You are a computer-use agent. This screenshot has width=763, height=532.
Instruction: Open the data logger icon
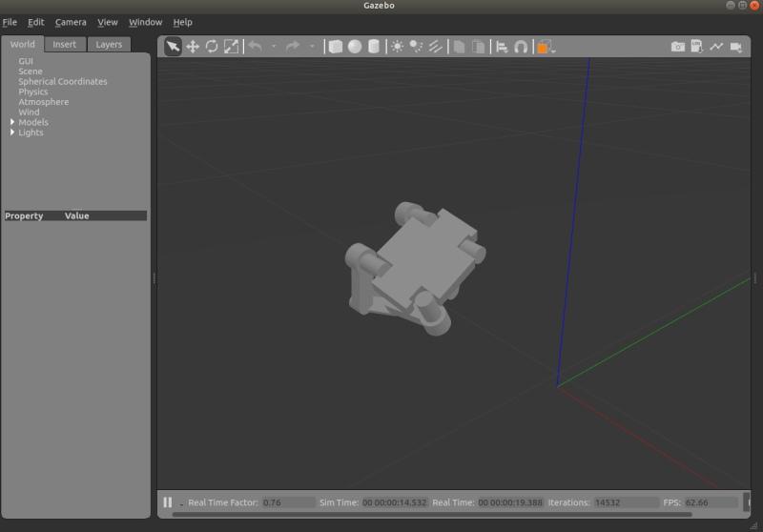[697, 47]
